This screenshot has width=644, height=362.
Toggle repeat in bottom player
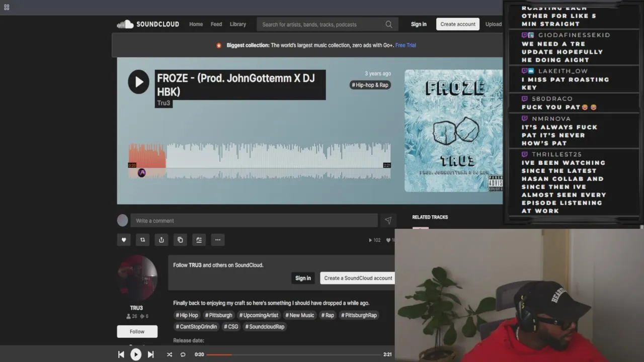(x=183, y=354)
